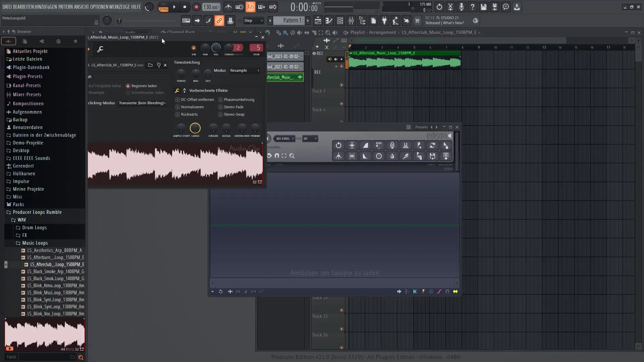
Task: Select the Rückwärts (Reverse) effect icon
Action: (x=178, y=114)
